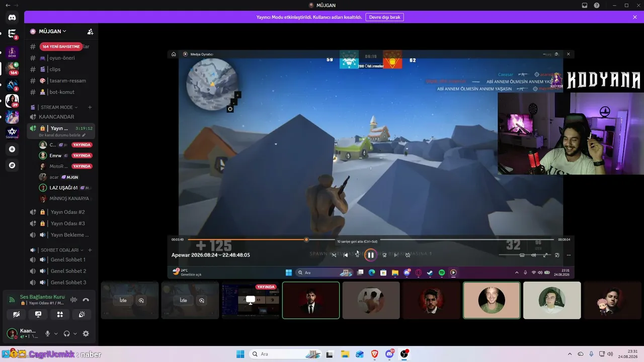Open the clips text channel
644x362 pixels.
60,69
